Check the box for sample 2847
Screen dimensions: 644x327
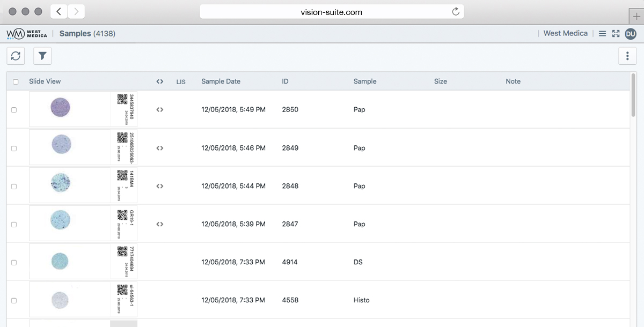(14, 225)
